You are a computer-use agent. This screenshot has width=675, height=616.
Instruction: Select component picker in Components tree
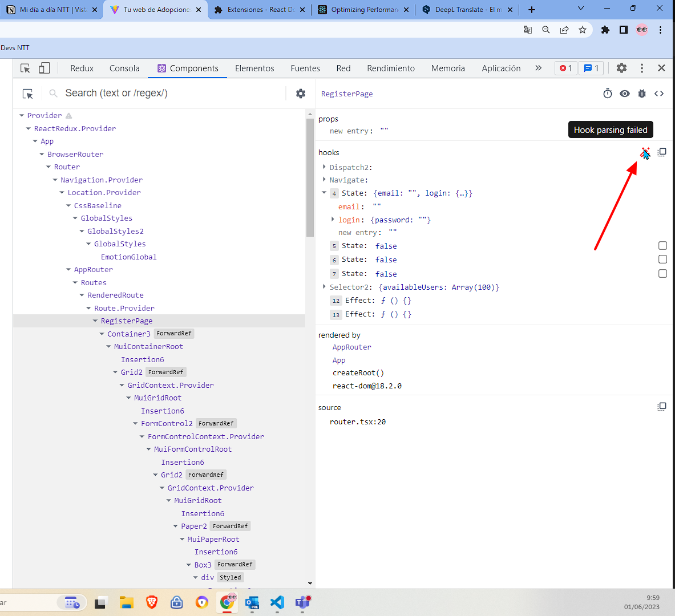[x=28, y=94]
